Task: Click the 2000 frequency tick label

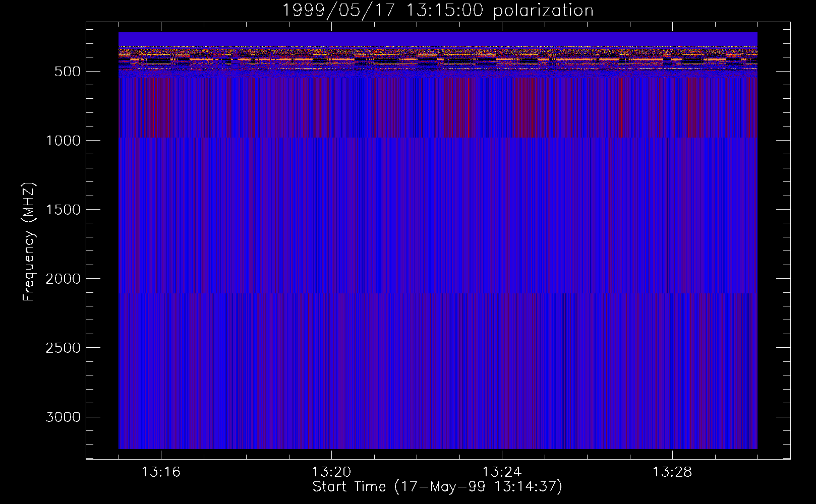Action: (63, 279)
